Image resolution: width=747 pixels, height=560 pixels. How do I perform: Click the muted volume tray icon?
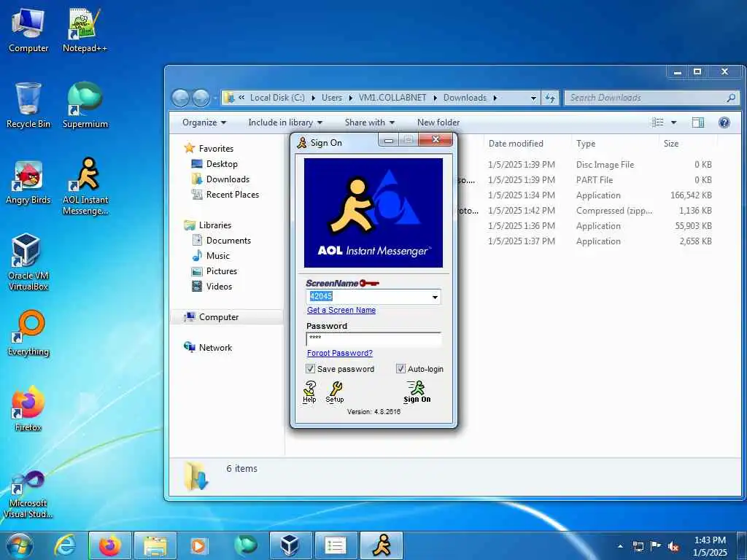point(673,547)
